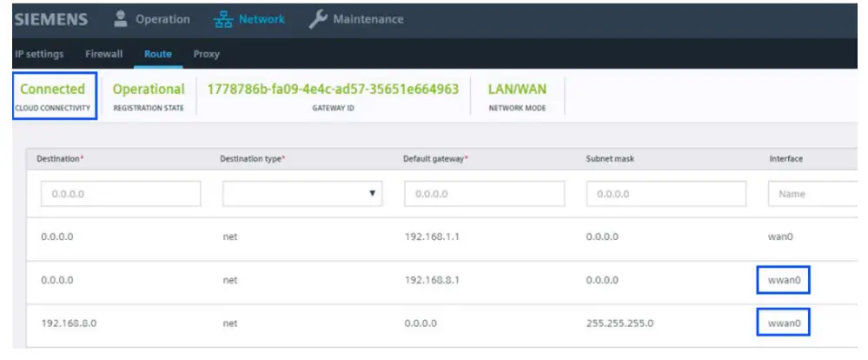The image size is (868, 360).
Task: Select the Route tab
Action: [158, 54]
